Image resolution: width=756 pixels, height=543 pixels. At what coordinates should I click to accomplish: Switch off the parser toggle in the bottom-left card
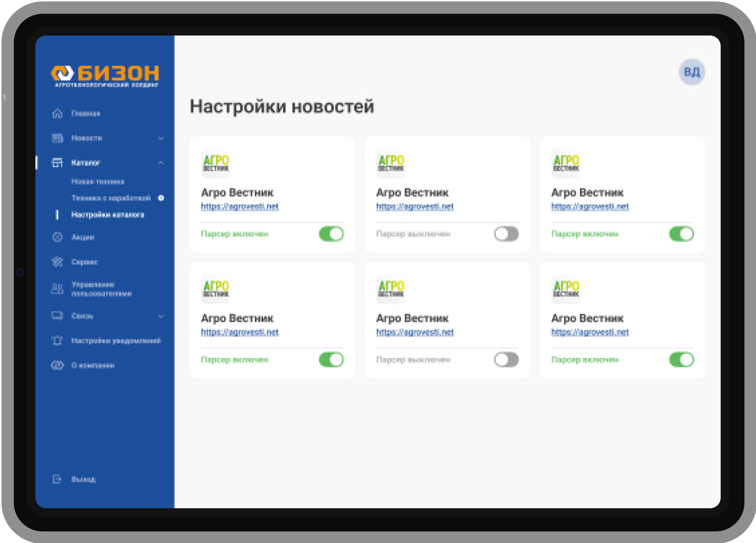point(331,360)
